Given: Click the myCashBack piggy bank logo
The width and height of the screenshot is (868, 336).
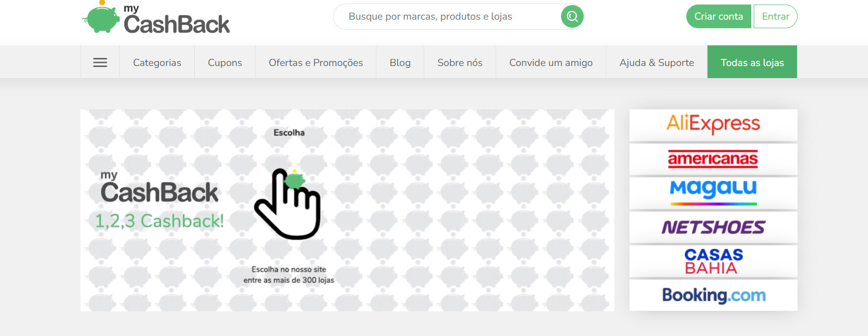Looking at the screenshot, I should click(155, 18).
